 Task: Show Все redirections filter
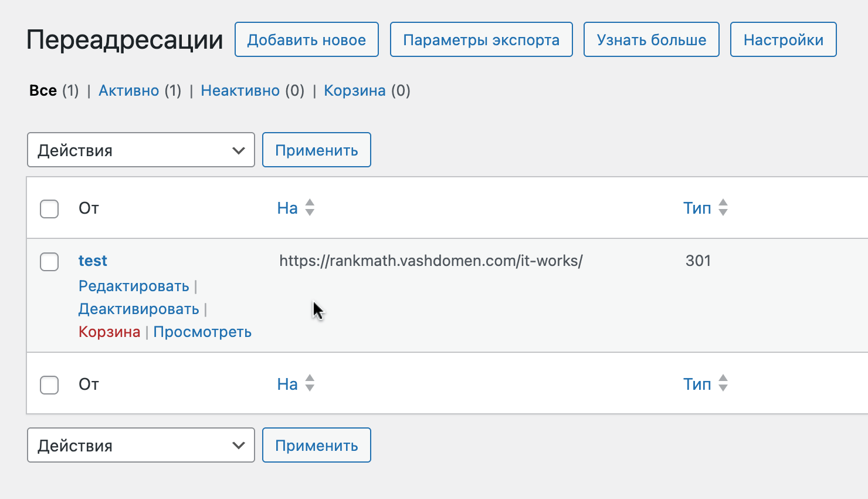click(x=43, y=90)
